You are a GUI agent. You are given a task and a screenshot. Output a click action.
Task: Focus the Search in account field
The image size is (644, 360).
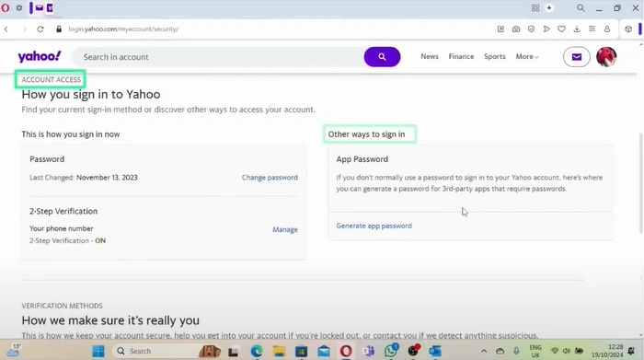(x=218, y=57)
